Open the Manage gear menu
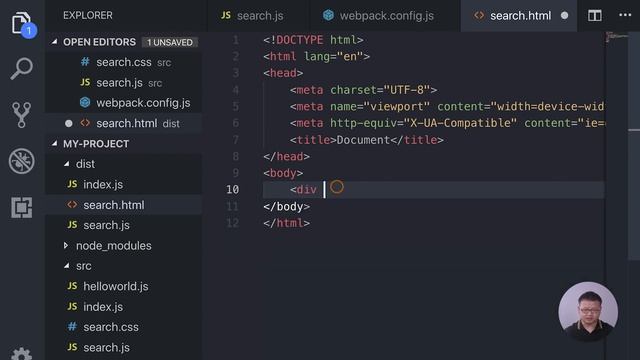 (x=21, y=353)
